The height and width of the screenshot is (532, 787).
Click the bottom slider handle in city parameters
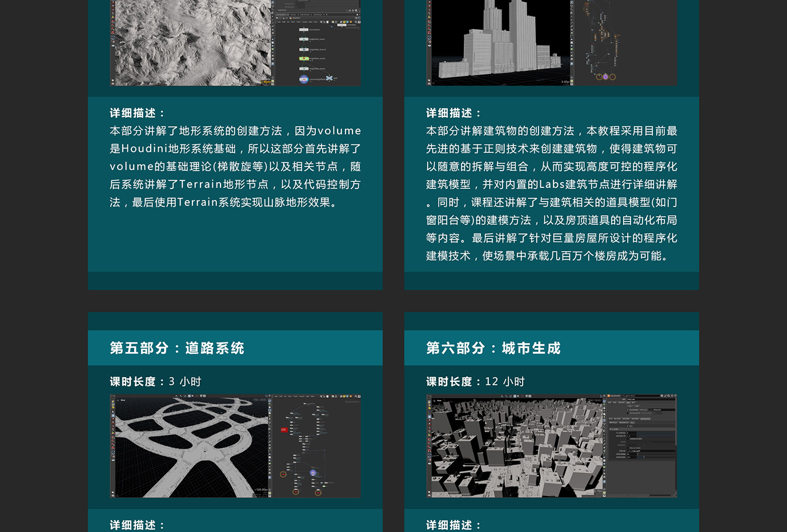644,457
